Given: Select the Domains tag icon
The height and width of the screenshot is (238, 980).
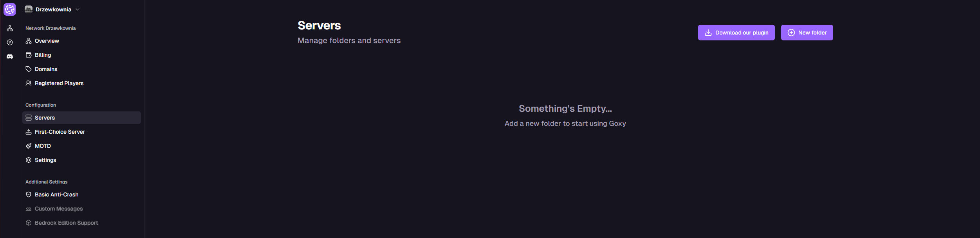Looking at the screenshot, I should coord(28,69).
